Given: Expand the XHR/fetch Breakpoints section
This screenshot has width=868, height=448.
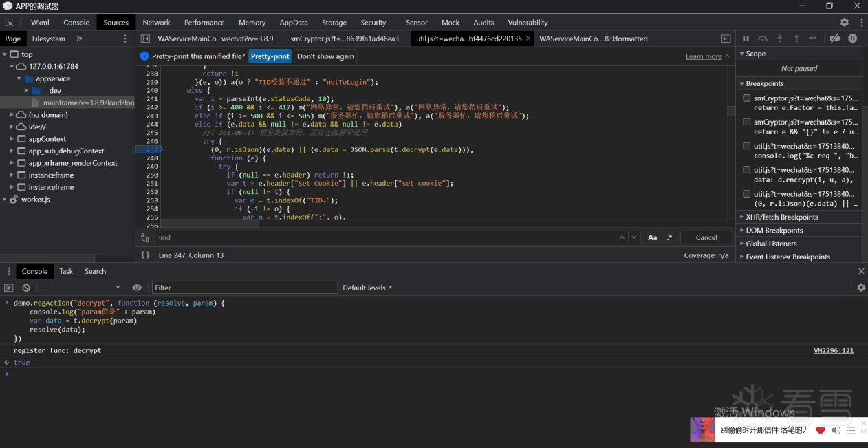Looking at the screenshot, I should pyautogui.click(x=781, y=217).
